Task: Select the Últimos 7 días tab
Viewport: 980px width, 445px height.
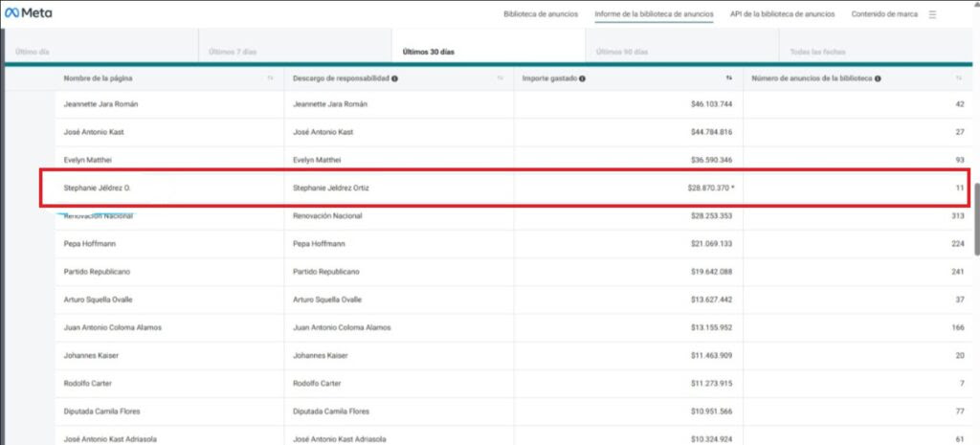Action: click(x=233, y=51)
